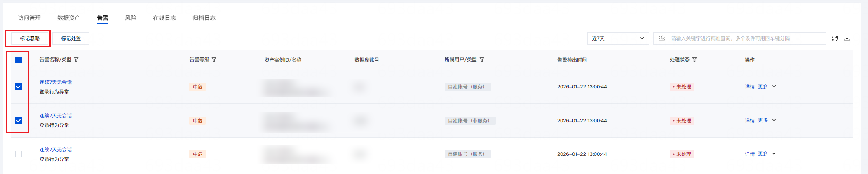Image resolution: width=868 pixels, height=174 pixels.
Task: Open 详情 link for second alert row
Action: (x=749, y=121)
